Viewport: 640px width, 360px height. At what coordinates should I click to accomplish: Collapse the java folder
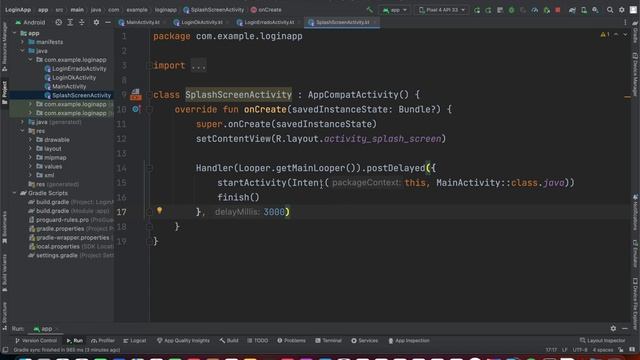[22, 51]
